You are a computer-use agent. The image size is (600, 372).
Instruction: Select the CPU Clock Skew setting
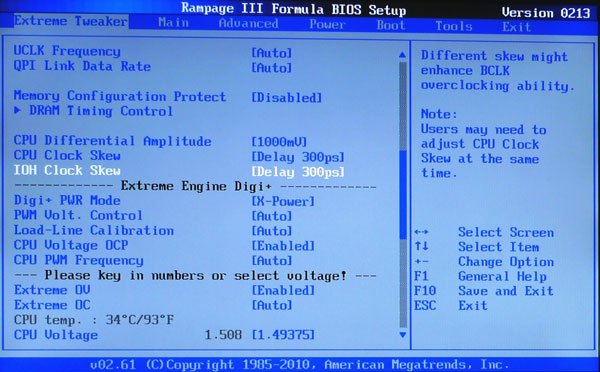[x=67, y=155]
